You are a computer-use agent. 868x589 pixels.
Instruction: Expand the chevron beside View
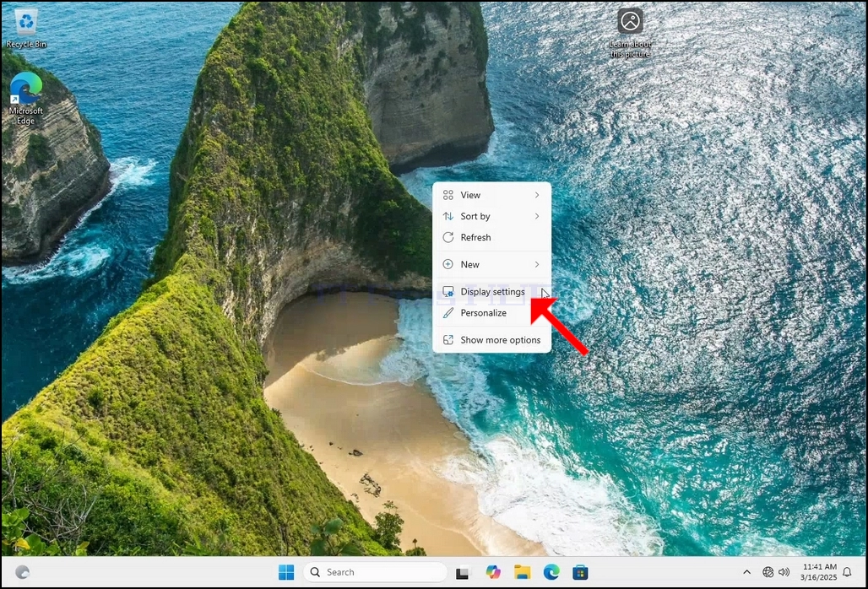coord(536,195)
